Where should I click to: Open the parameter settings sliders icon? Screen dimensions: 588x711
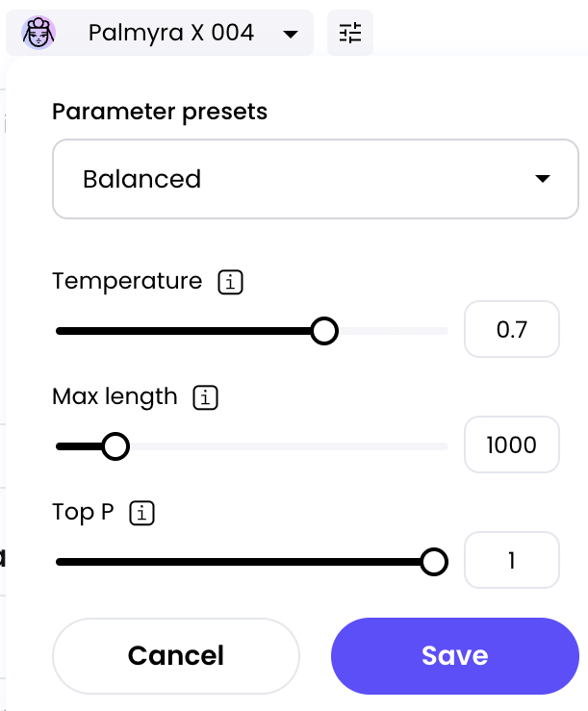pos(350,33)
